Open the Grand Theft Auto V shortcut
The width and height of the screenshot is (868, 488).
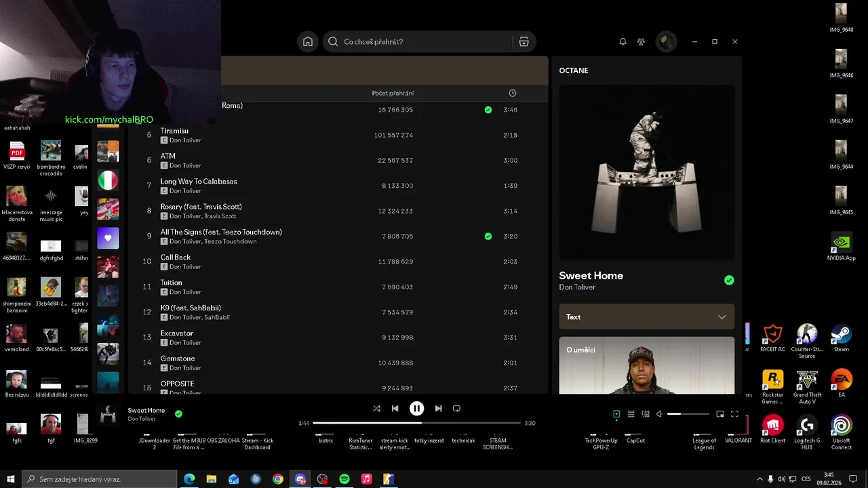tap(807, 388)
